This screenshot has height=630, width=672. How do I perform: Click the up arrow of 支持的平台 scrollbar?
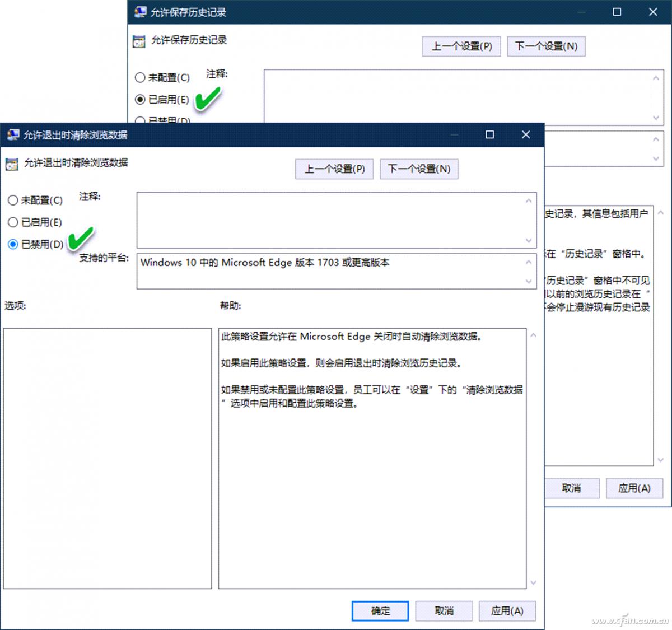coord(529,262)
